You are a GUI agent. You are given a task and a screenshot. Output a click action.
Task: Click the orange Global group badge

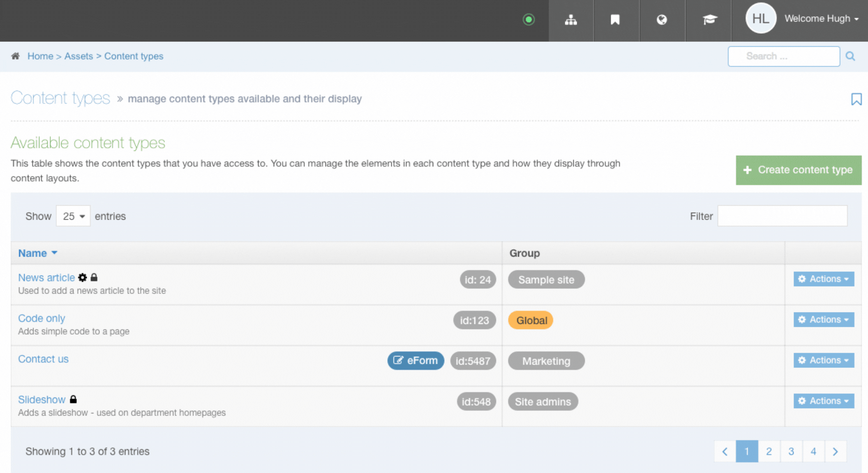(531, 320)
